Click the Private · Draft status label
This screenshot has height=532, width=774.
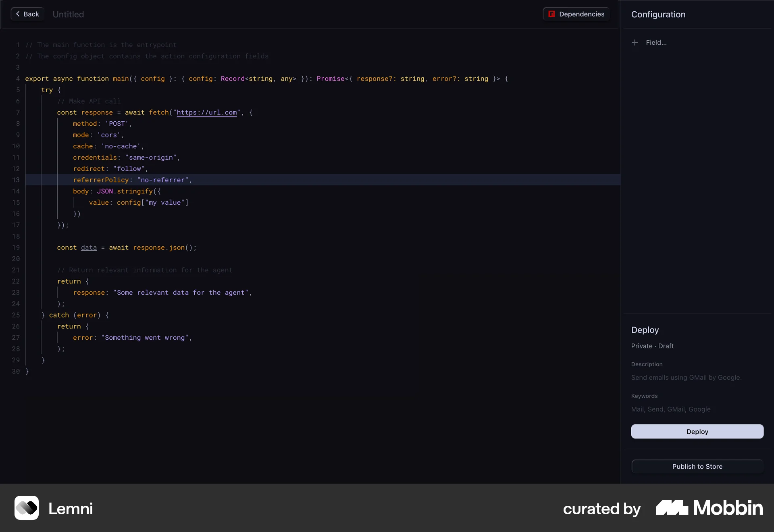[x=652, y=346]
